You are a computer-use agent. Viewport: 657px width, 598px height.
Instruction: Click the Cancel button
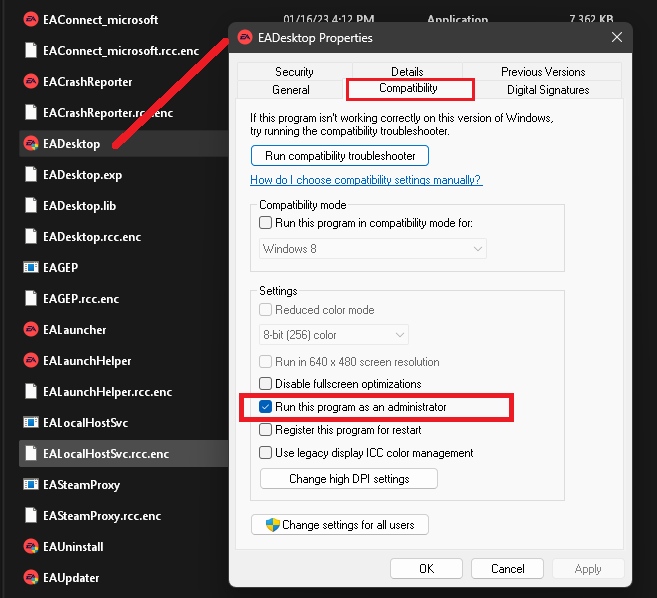pyautogui.click(x=507, y=569)
